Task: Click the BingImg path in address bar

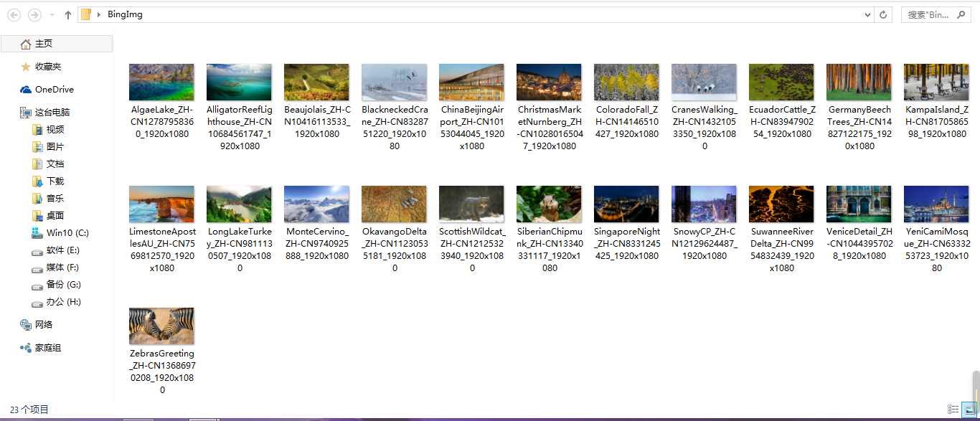Action: click(x=125, y=14)
